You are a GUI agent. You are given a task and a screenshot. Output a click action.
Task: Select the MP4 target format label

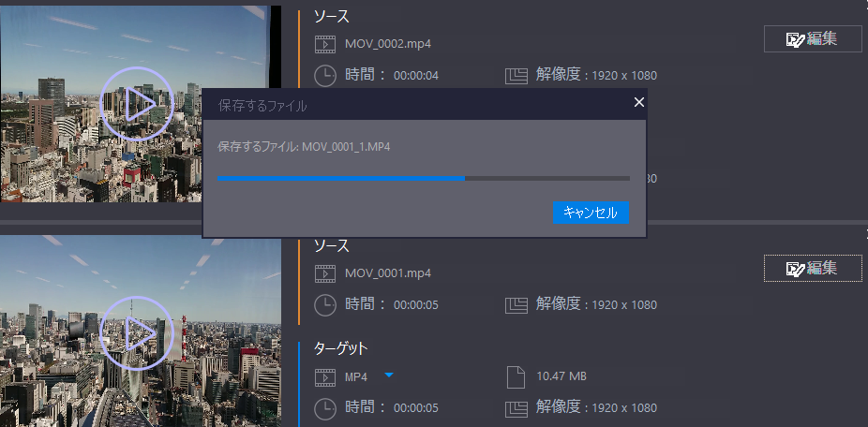[356, 377]
